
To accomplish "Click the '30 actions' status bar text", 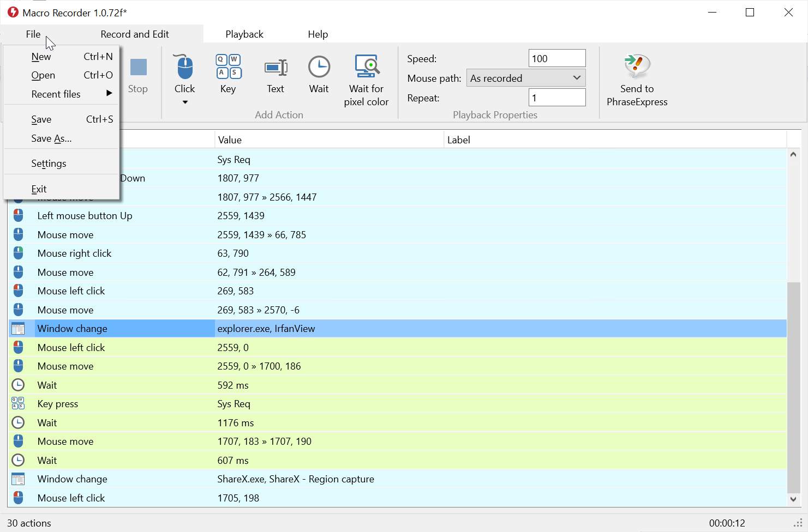I will (29, 523).
